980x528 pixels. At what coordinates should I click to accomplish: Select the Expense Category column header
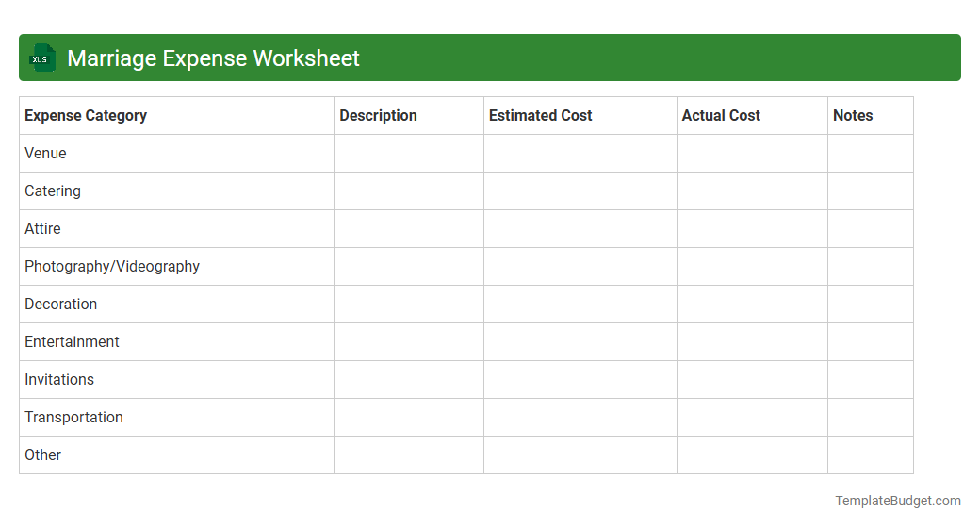(x=177, y=116)
